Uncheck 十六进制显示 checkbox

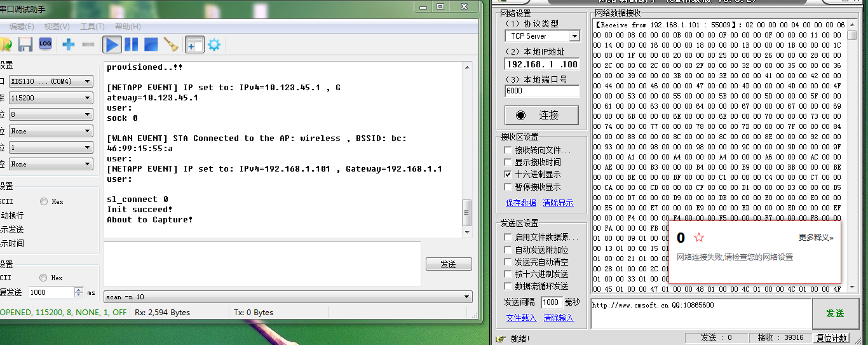click(x=508, y=175)
